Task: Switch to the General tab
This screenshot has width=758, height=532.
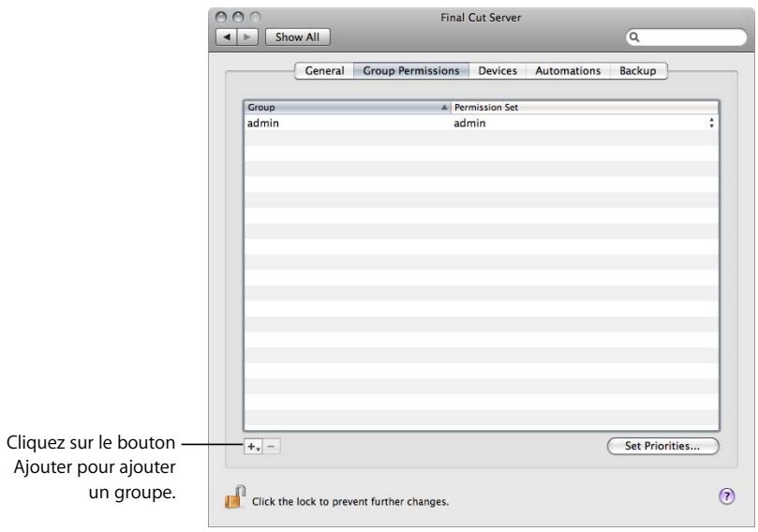Action: pos(324,70)
